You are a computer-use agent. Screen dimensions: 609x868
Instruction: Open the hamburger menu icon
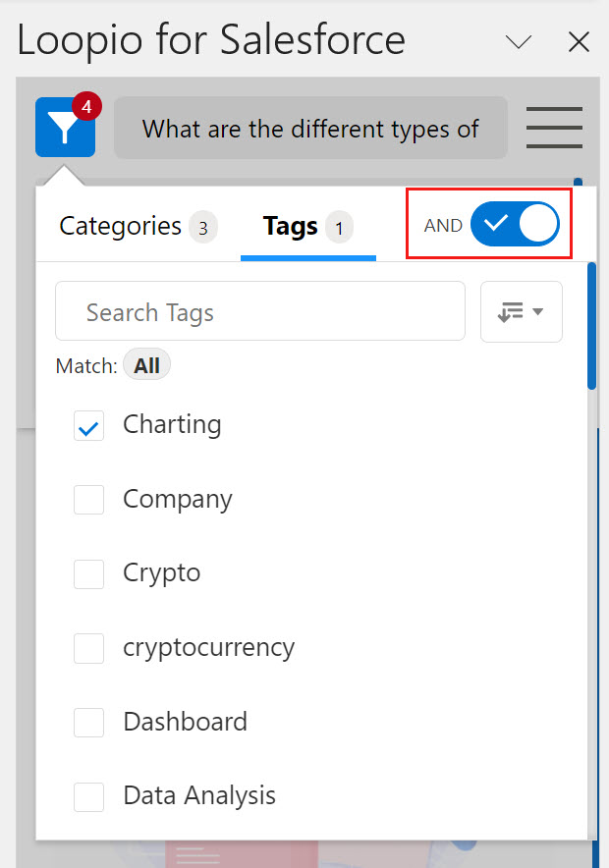click(554, 128)
